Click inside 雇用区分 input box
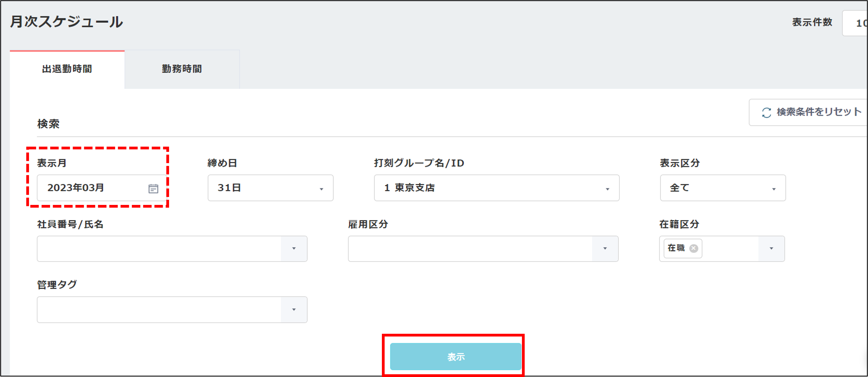The width and height of the screenshot is (868, 377). 470,249
